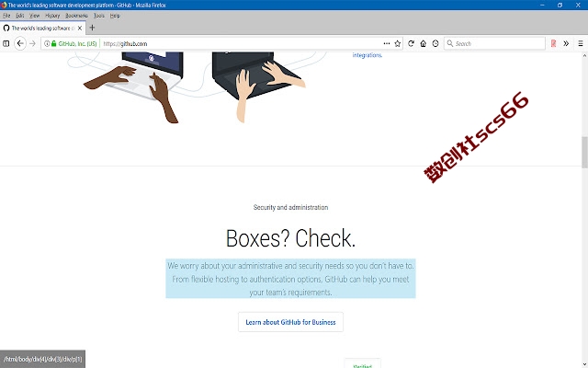Open the hamburger application menu
Viewport: 588px width, 368px height.
tap(580, 43)
